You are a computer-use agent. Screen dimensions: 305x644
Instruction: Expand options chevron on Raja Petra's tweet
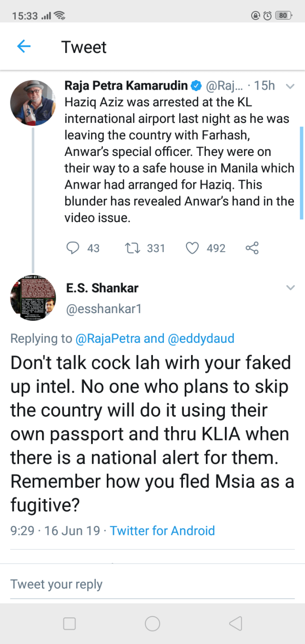click(x=289, y=86)
